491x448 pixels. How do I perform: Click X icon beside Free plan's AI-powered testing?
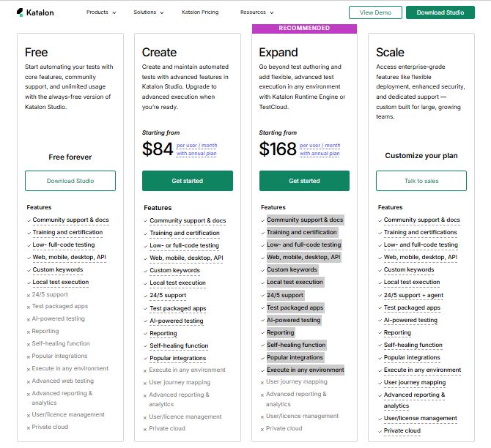pyautogui.click(x=29, y=319)
